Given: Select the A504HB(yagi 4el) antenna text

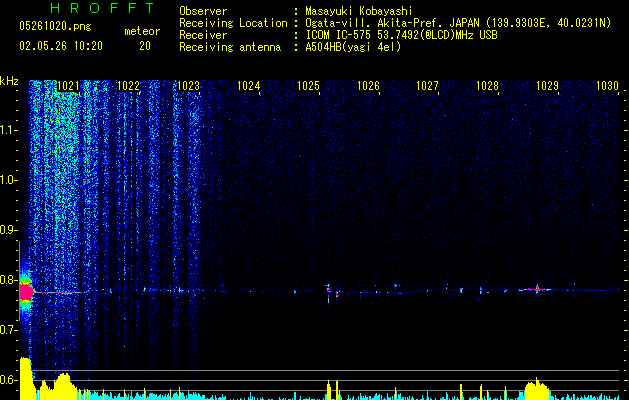Looking at the screenshot, I should click(353, 47).
